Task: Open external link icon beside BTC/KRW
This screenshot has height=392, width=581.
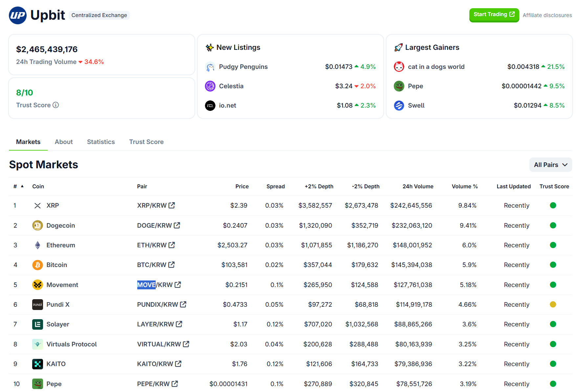Action: click(x=171, y=265)
